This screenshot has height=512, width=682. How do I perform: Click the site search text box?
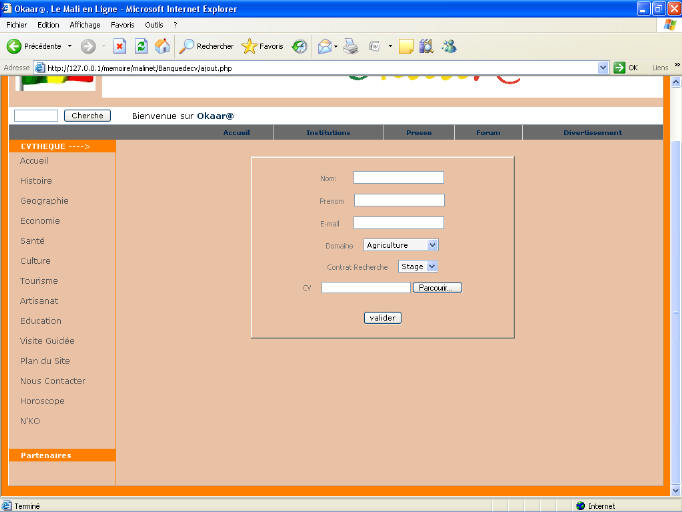36,116
